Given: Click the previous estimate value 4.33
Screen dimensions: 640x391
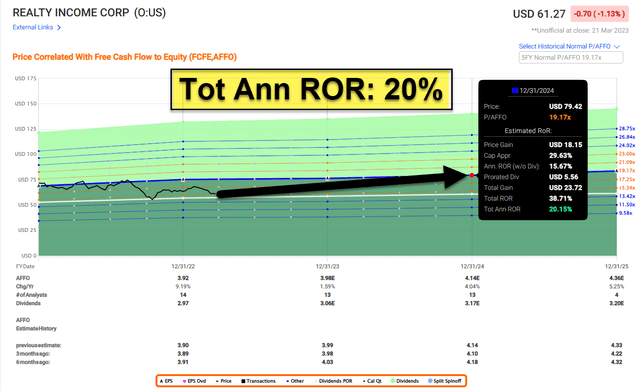Looking at the screenshot, I should [x=617, y=345].
